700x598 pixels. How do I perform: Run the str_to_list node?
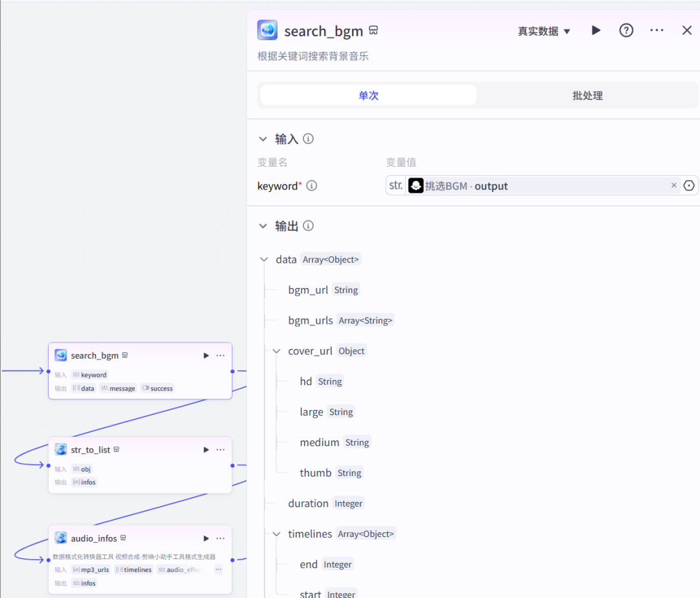[206, 449]
